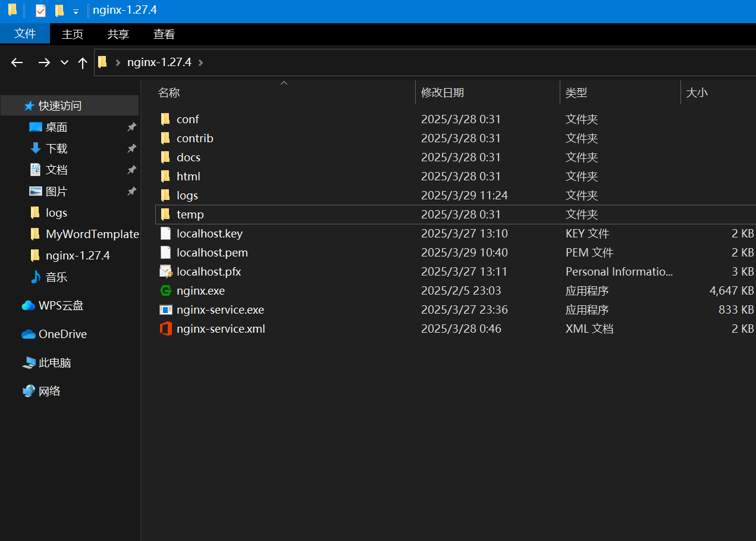Image resolution: width=756 pixels, height=541 pixels.
Task: Open the conf folder icon
Action: click(165, 119)
